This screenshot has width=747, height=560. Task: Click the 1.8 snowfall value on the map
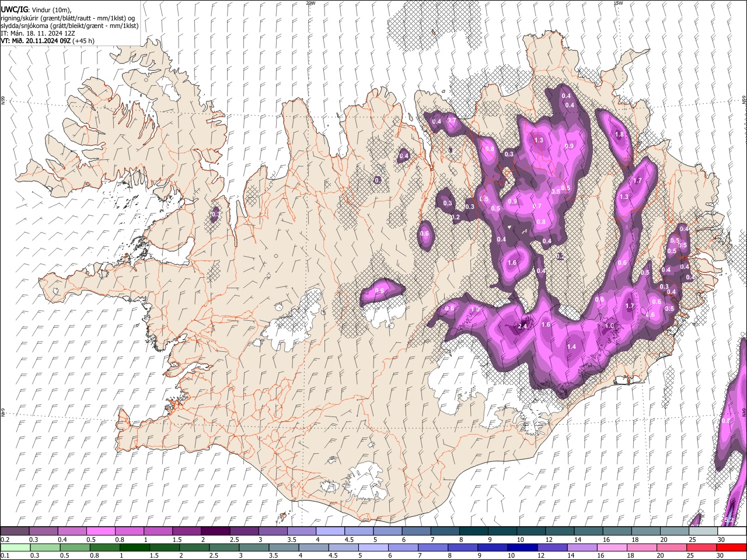(x=619, y=134)
